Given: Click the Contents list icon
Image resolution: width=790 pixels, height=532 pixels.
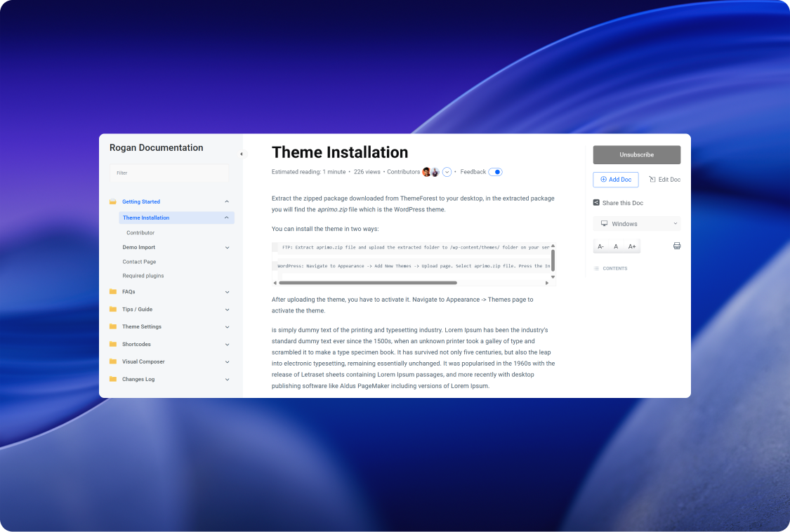Looking at the screenshot, I should pos(597,269).
